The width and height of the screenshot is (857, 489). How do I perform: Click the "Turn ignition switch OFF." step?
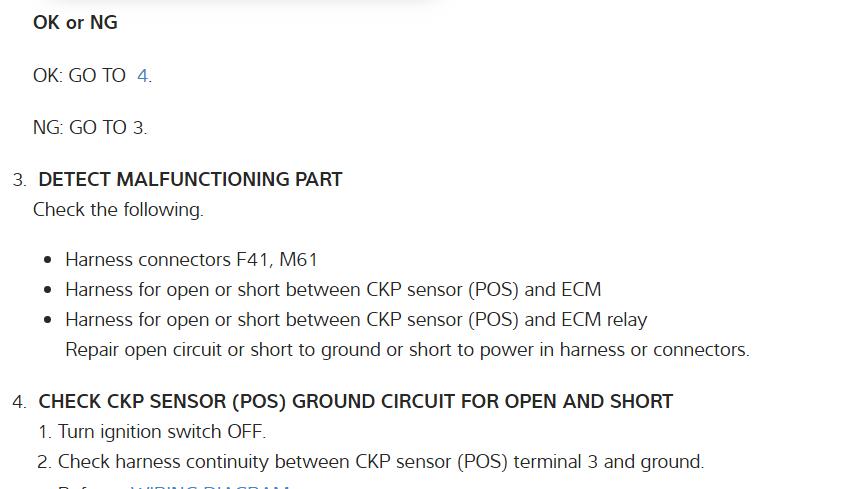point(162,432)
